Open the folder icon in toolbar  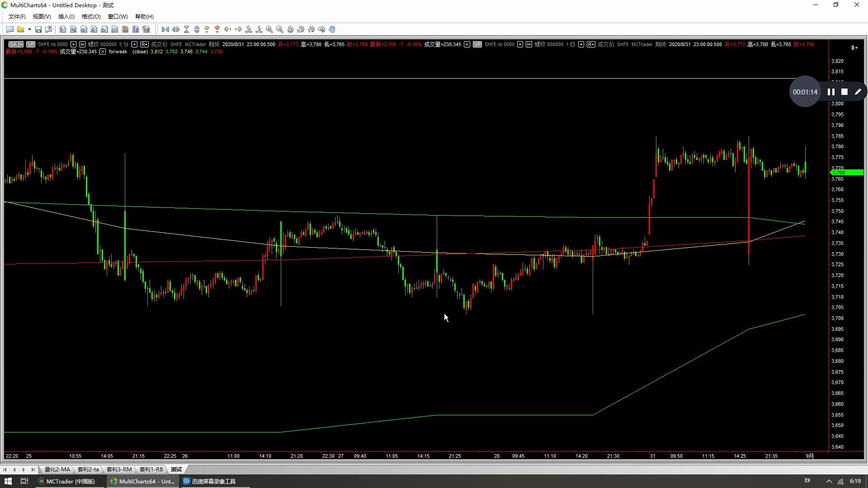pyautogui.click(x=20, y=29)
